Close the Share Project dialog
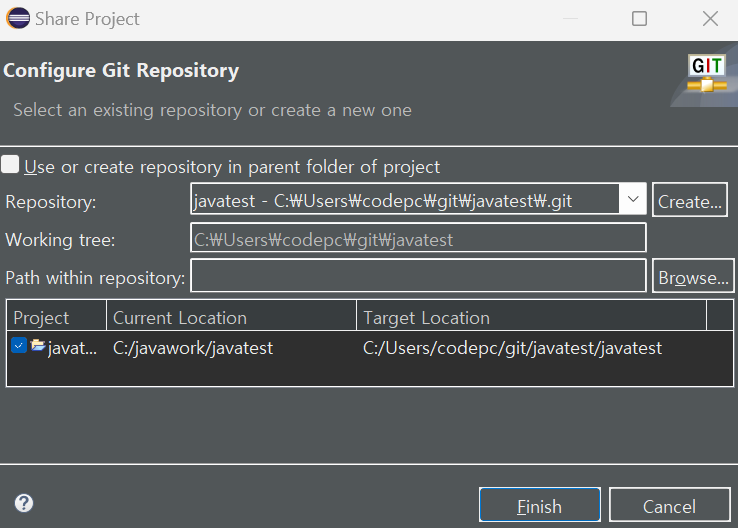This screenshot has height=528, width=738. (x=710, y=19)
